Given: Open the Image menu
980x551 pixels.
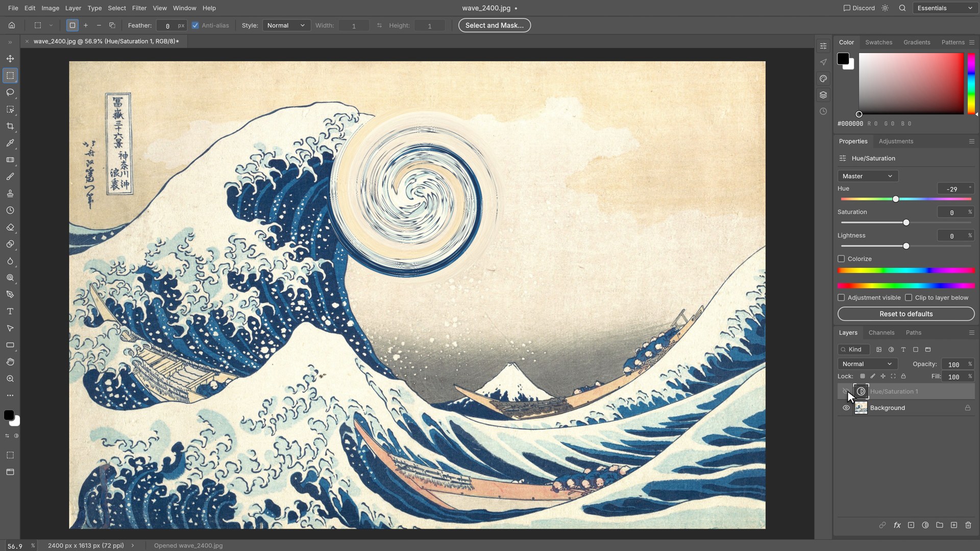Looking at the screenshot, I should 50,8.
